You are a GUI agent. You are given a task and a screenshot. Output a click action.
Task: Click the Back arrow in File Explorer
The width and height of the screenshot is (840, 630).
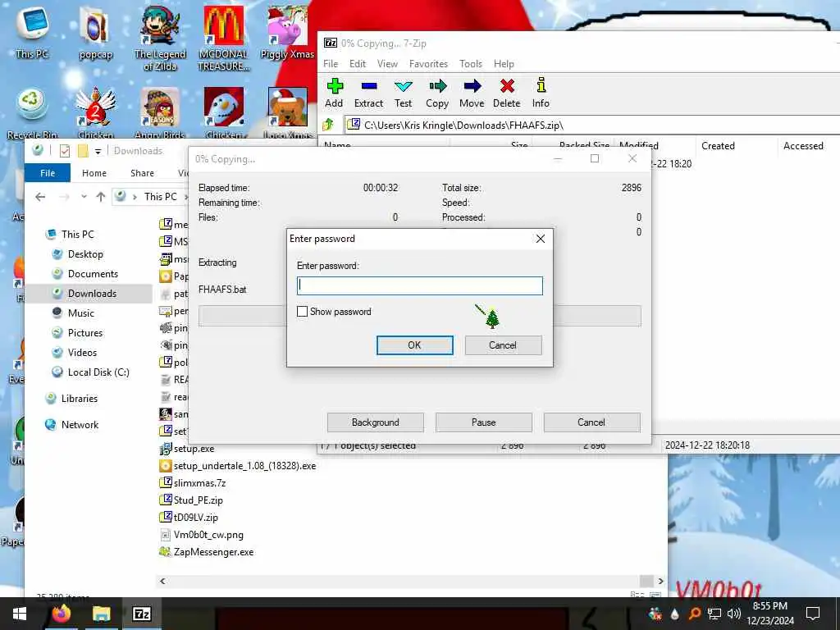coord(40,197)
